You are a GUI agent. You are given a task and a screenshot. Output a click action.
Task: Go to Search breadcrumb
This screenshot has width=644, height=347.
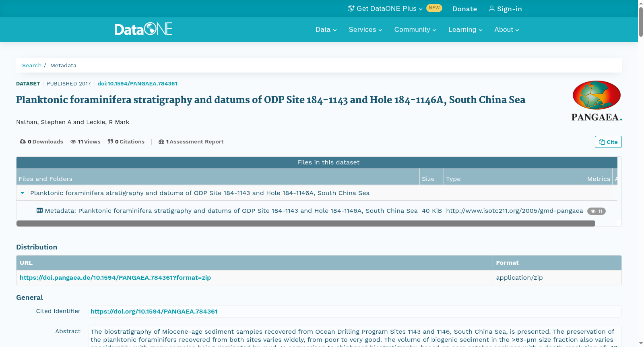click(32, 65)
